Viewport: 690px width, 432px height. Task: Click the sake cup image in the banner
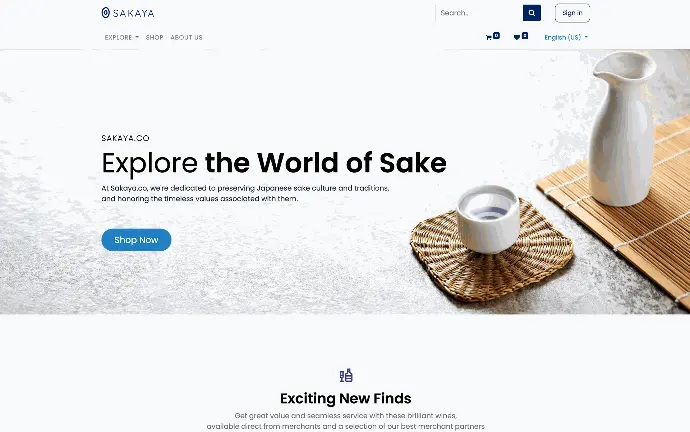[x=488, y=219]
